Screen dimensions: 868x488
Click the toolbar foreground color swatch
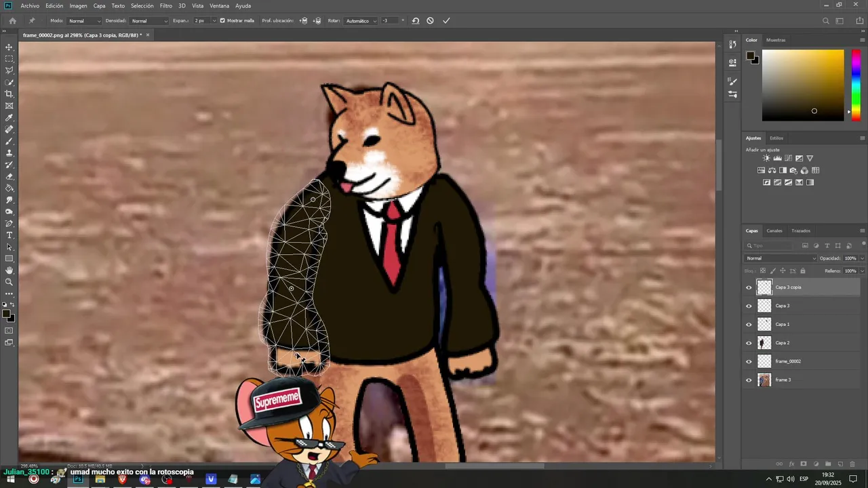click(x=7, y=314)
